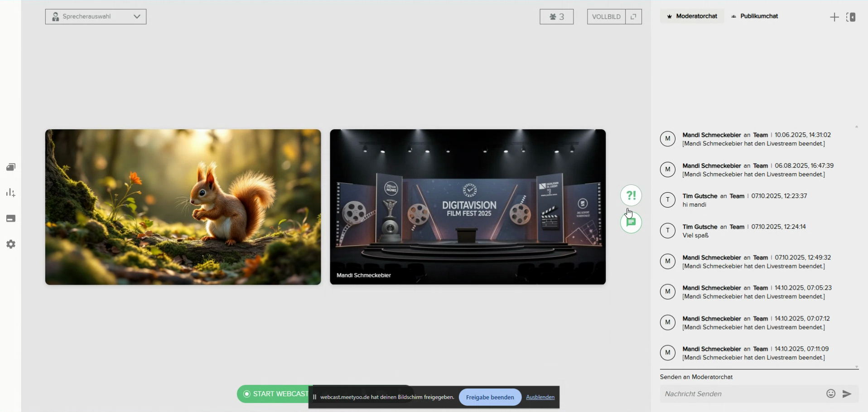Send the chat message with arrow icon

pos(847,394)
